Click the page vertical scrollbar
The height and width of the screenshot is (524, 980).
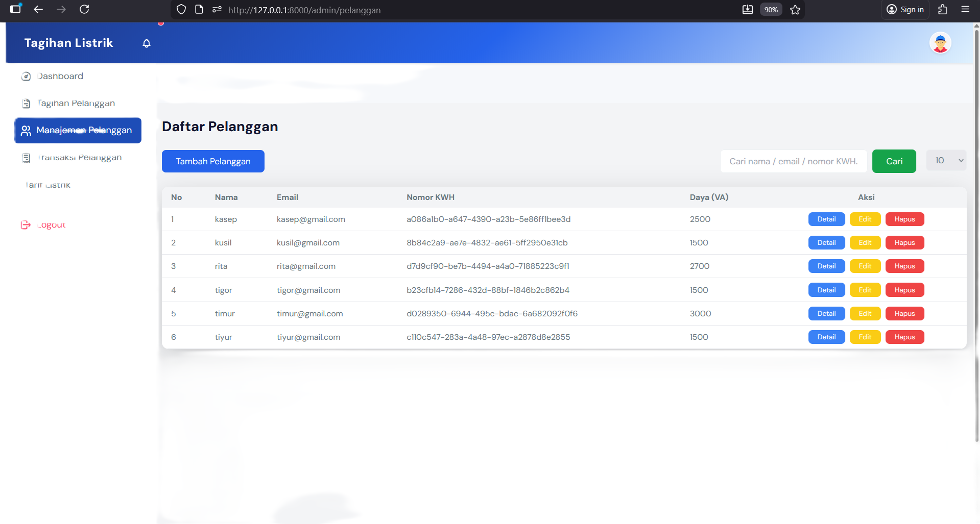point(976,235)
